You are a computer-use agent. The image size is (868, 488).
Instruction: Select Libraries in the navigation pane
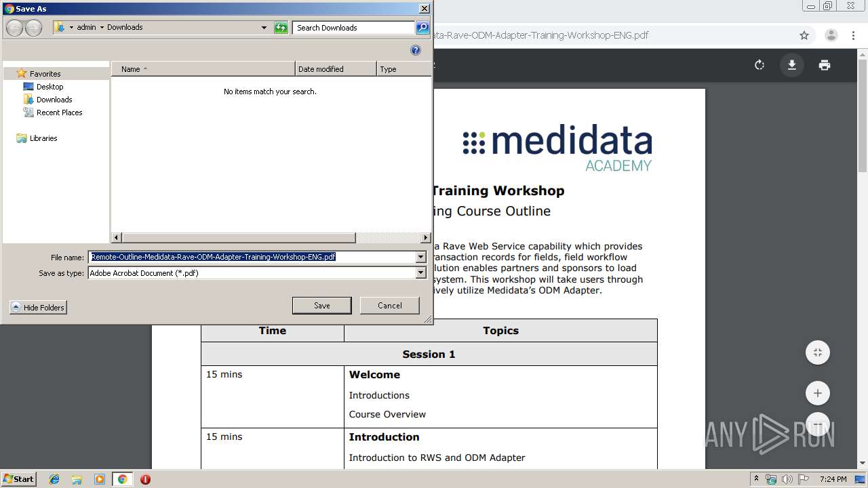tap(43, 138)
